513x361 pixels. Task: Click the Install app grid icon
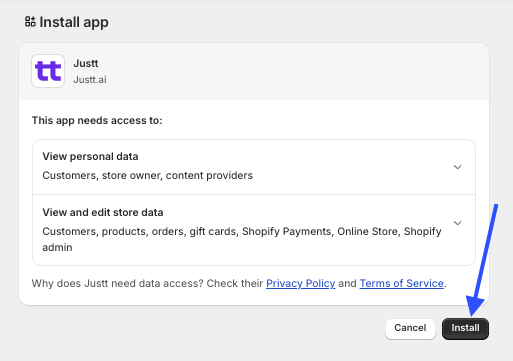pos(30,22)
